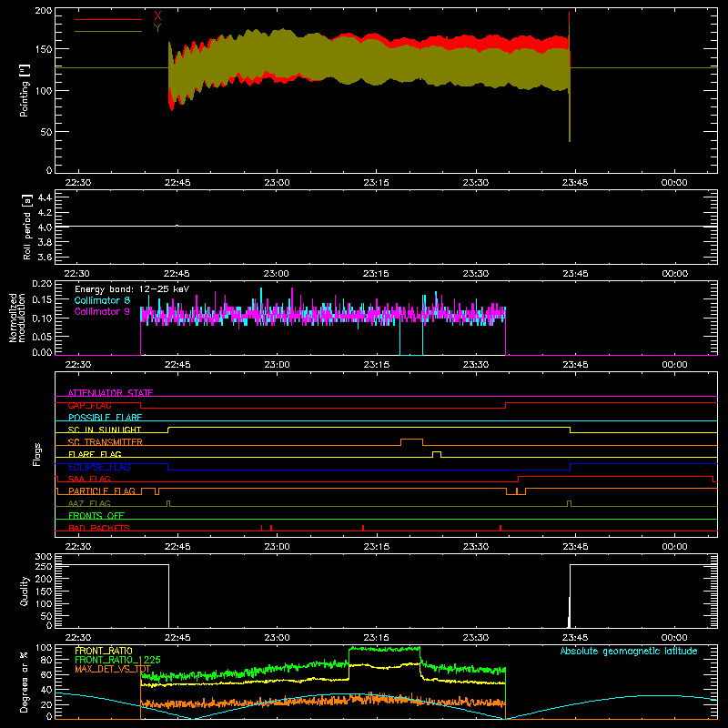This screenshot has height=728, width=728.
Task: Select the red X legend letter
Action: pyautogui.click(x=157, y=16)
